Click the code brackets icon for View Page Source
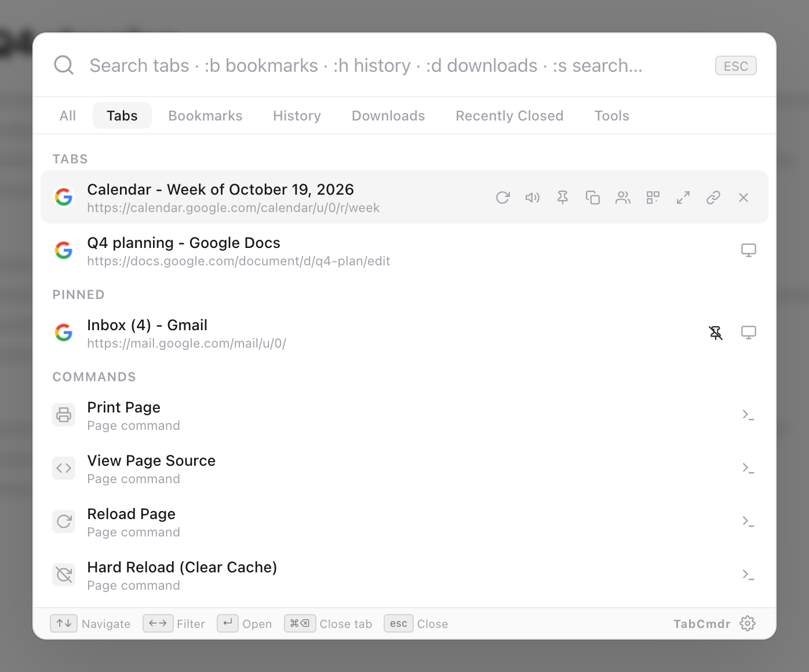Viewport: 809px width, 672px height. tap(64, 468)
